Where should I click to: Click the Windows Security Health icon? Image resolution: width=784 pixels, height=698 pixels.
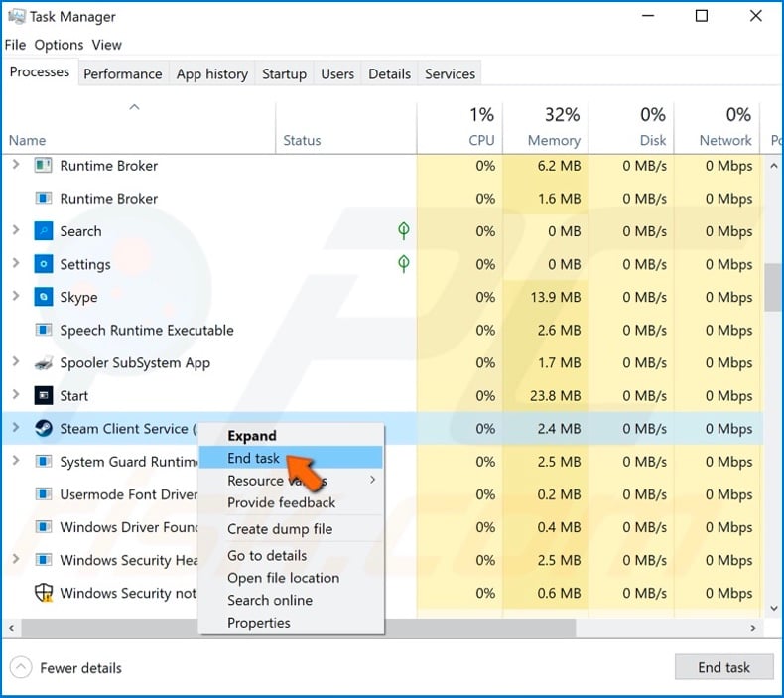(44, 559)
